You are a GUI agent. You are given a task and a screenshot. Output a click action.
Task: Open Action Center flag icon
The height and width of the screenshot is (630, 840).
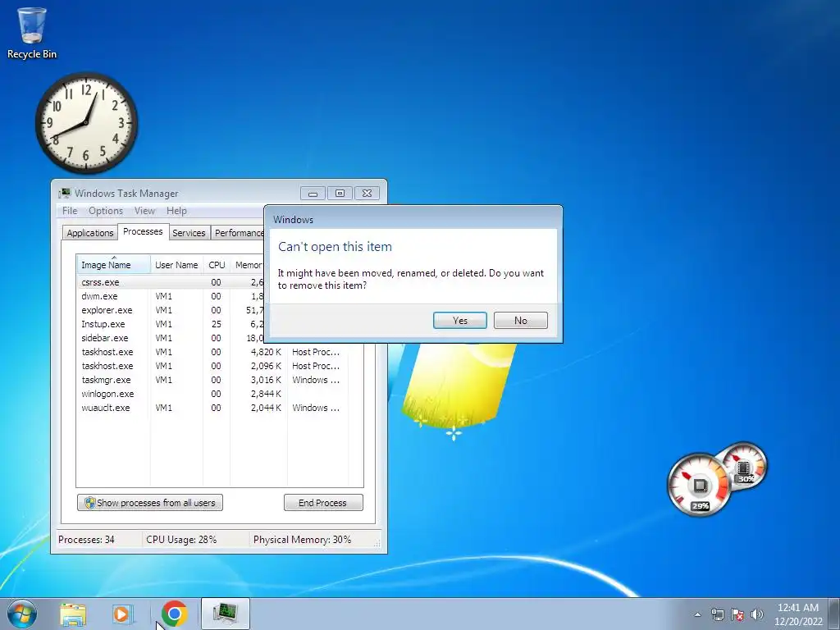click(737, 614)
